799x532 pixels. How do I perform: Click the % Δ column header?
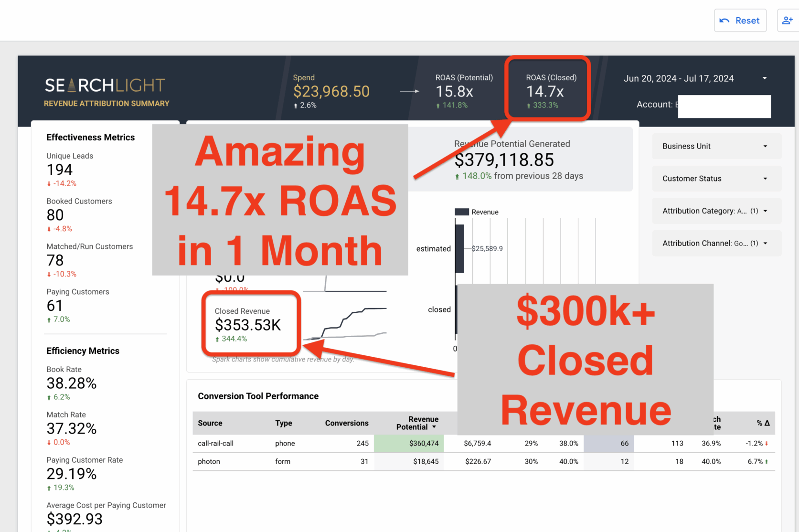point(763,423)
